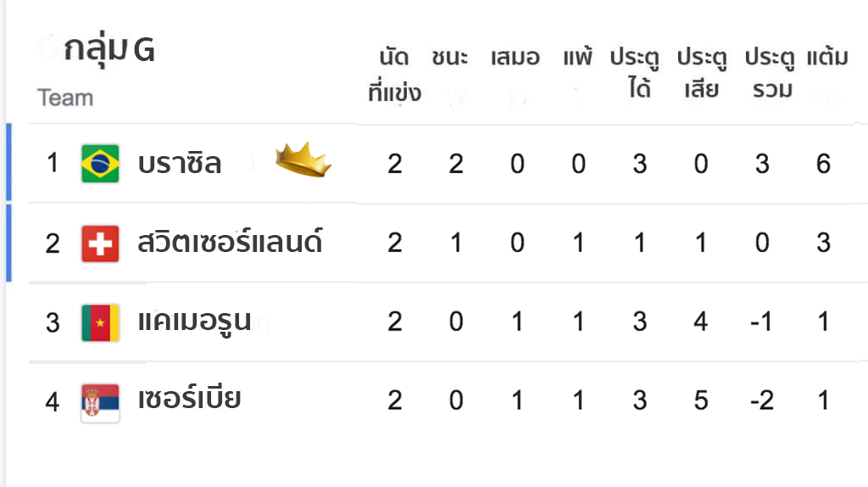The height and width of the screenshot is (487, 868).
Task: Click the นัดที่แข่ง column header
Action: click(395, 75)
